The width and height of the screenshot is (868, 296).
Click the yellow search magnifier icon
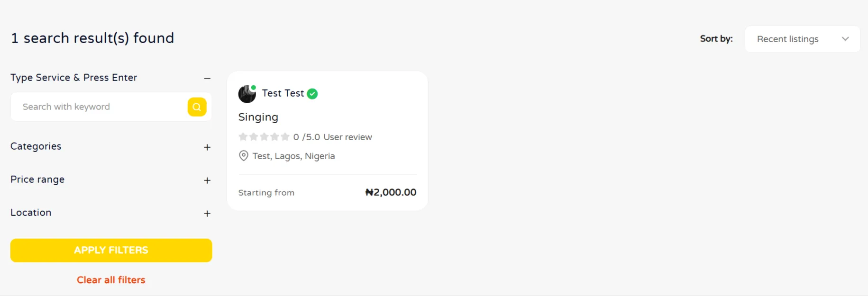tap(197, 107)
